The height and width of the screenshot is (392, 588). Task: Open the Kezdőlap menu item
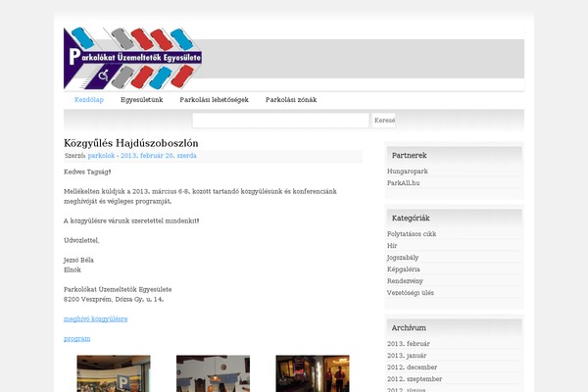89,100
